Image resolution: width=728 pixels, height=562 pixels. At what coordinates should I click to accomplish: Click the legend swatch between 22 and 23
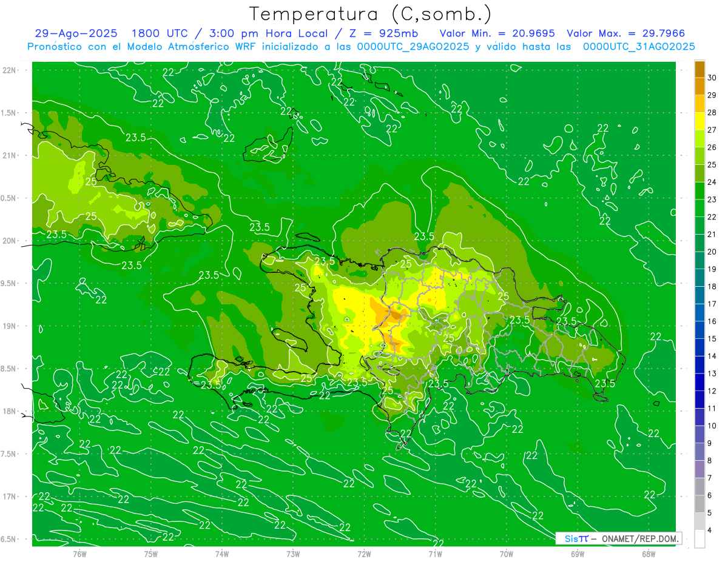(x=699, y=208)
